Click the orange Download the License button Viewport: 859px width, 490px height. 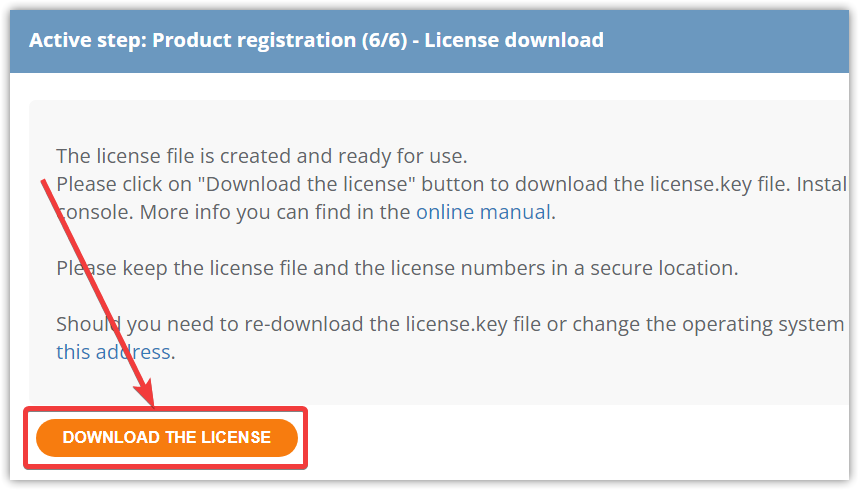[x=167, y=437]
